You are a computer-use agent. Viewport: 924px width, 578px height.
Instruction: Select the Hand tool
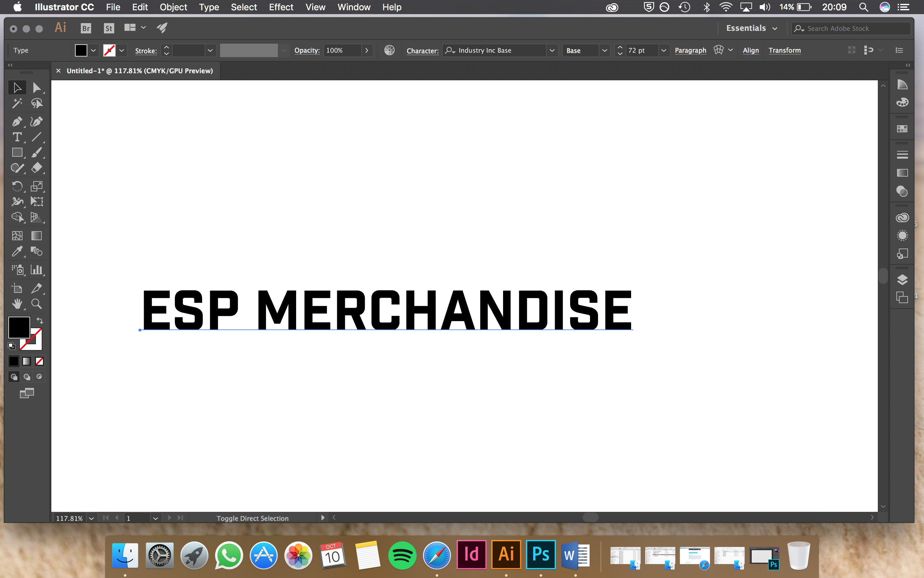(17, 304)
